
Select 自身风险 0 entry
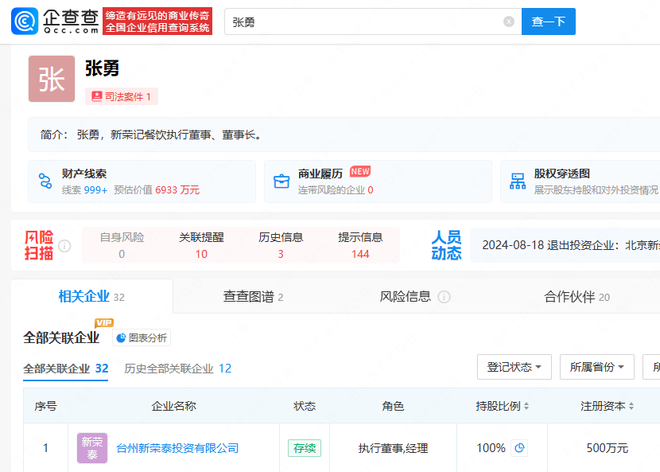tap(122, 245)
